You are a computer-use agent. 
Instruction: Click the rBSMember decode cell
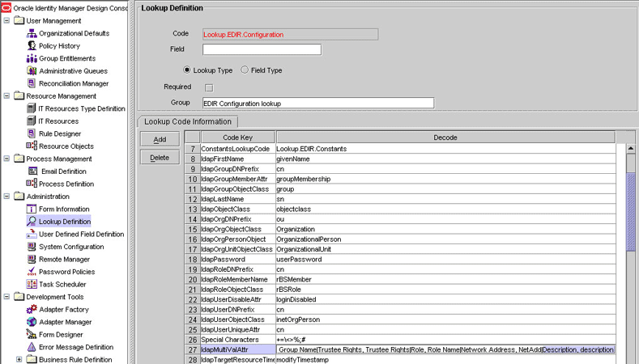click(445, 279)
